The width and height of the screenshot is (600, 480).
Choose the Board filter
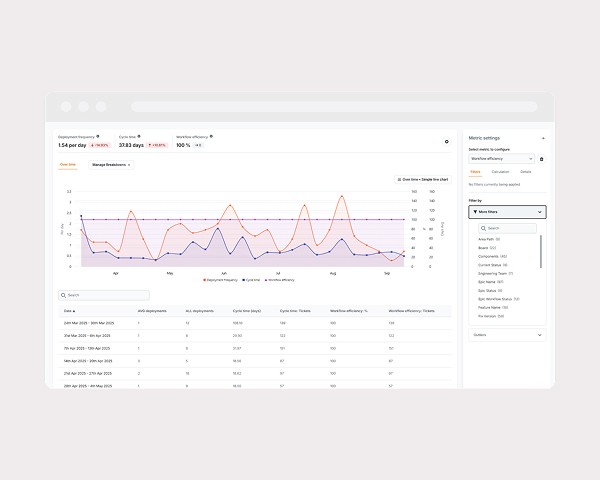click(x=487, y=248)
